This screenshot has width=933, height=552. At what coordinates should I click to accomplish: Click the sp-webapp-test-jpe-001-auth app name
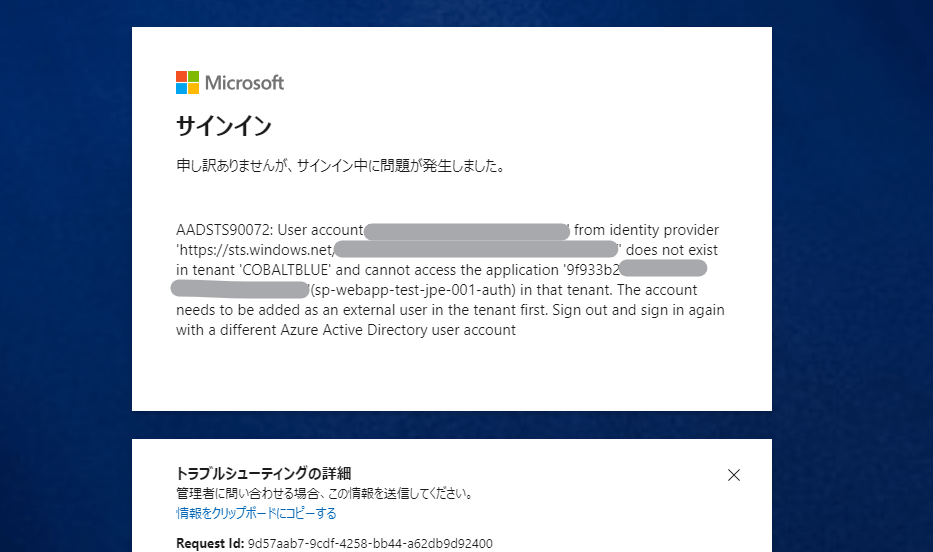click(x=413, y=290)
